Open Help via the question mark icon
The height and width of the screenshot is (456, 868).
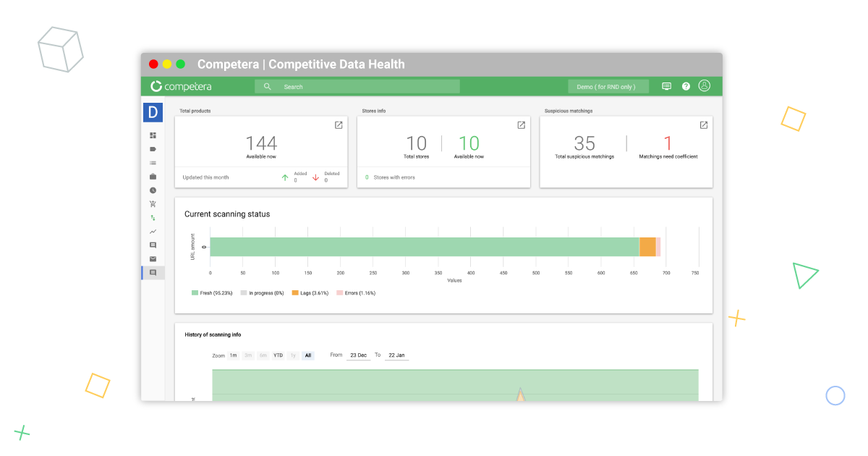pos(685,85)
